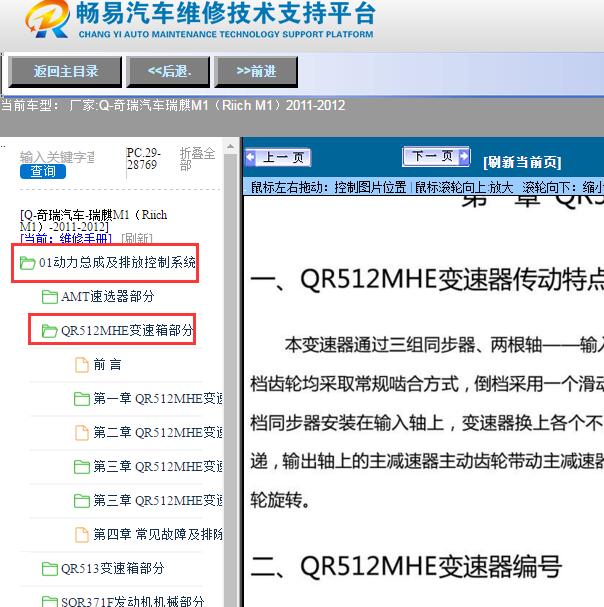Open the 第四章 常见故障及排除 entry
Screen dimensions: 604x607
coord(158,534)
